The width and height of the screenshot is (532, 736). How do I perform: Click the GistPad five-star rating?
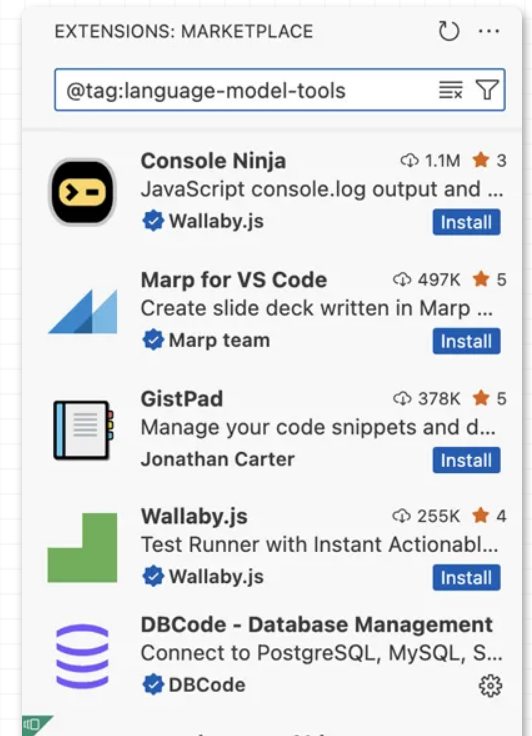tap(489, 399)
